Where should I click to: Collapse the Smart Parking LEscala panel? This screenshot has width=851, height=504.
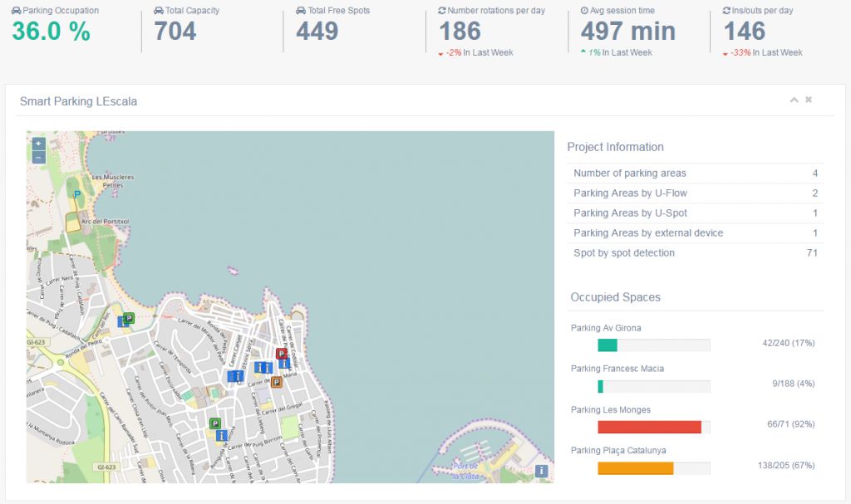794,100
